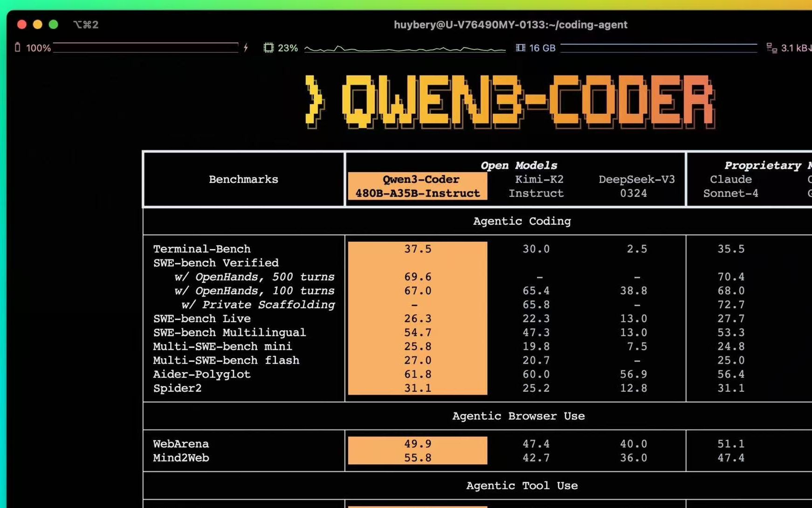
Task: Click DeepSeek-V3 Aider-Polyglot score 56.9
Action: pos(633,374)
